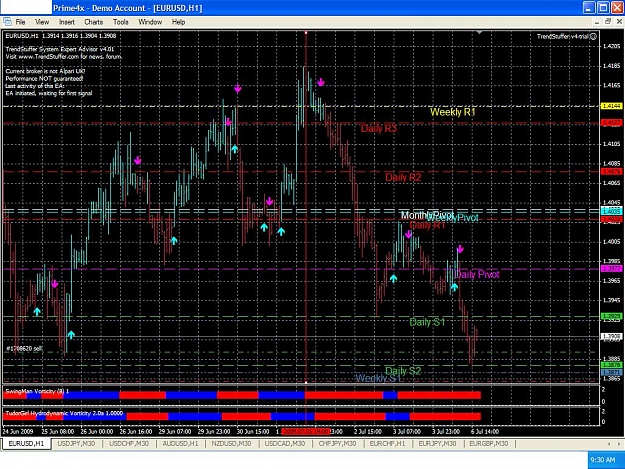Click the 9:30 AM system clock
Image resolution: width=625 pixels, height=469 pixels.
point(602,460)
